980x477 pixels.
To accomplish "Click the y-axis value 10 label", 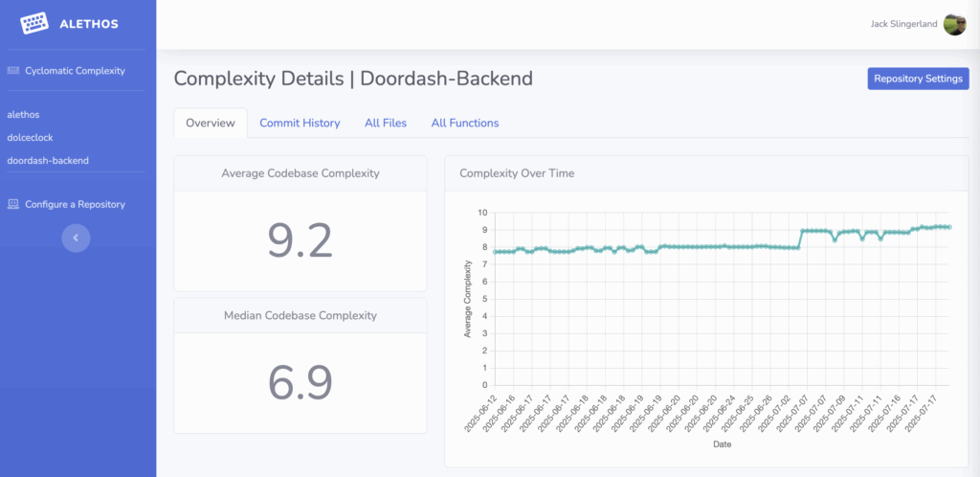I will 481,213.
